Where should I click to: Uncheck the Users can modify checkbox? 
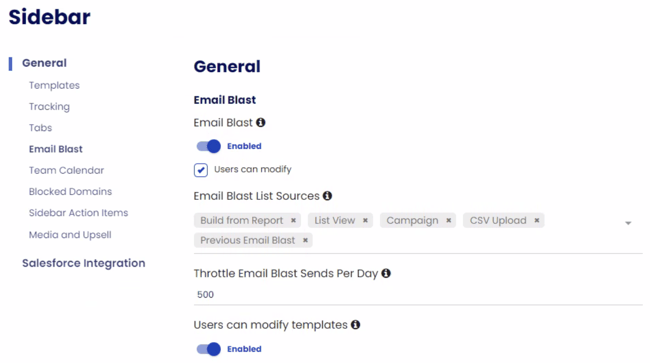point(201,170)
